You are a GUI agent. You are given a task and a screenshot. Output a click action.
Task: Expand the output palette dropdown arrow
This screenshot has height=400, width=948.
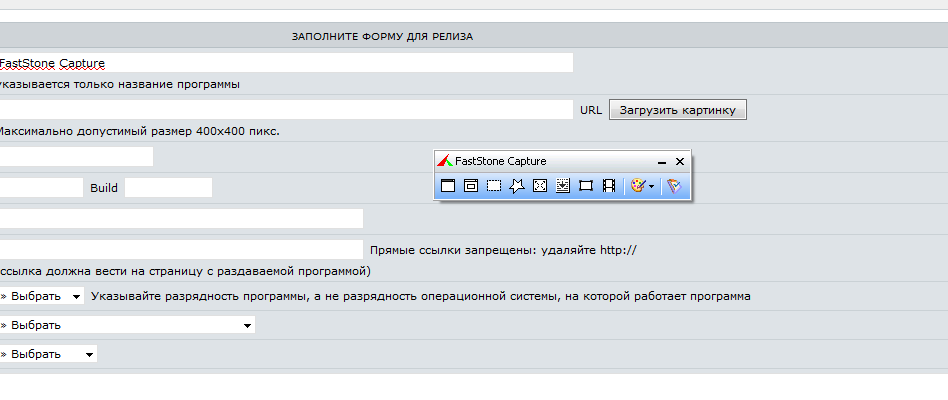click(651, 187)
